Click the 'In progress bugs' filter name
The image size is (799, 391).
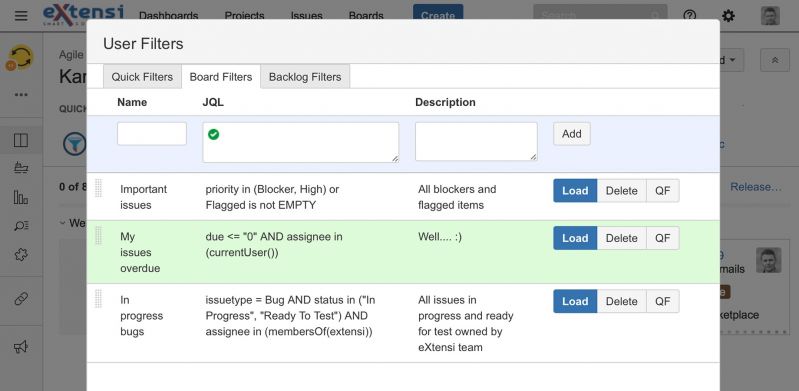pos(142,316)
